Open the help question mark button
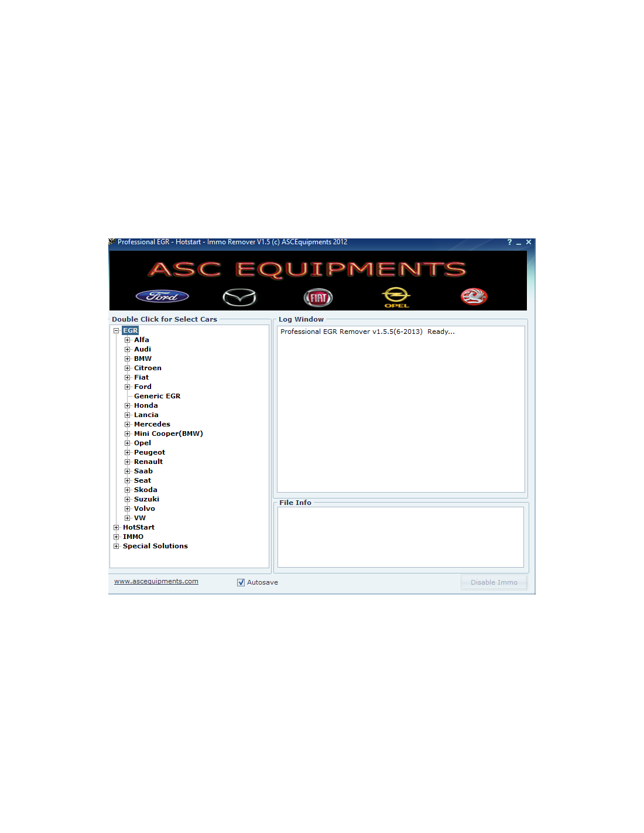Viewport: 644px width, 833px height. pyautogui.click(x=509, y=242)
